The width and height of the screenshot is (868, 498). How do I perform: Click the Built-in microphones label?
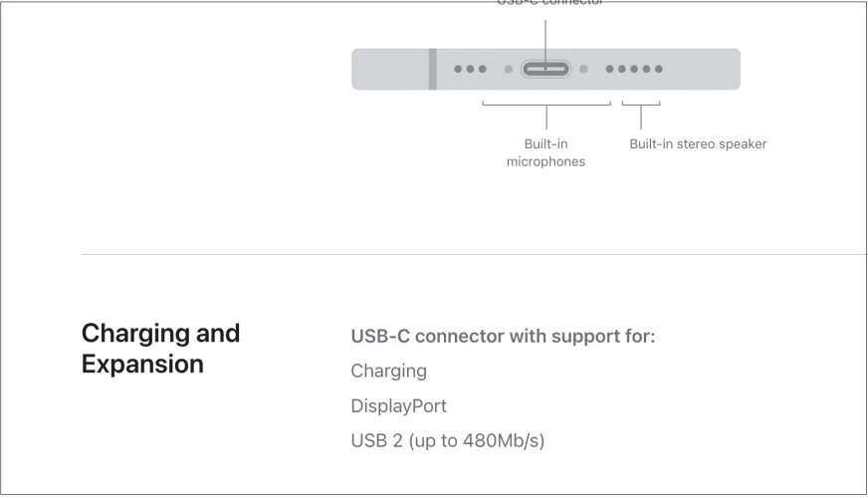(x=545, y=152)
